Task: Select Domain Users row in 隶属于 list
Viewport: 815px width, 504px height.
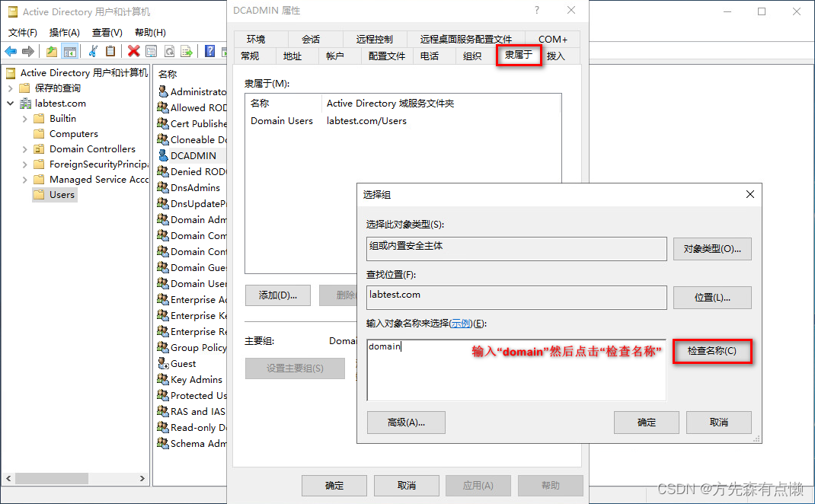Action: pos(404,121)
